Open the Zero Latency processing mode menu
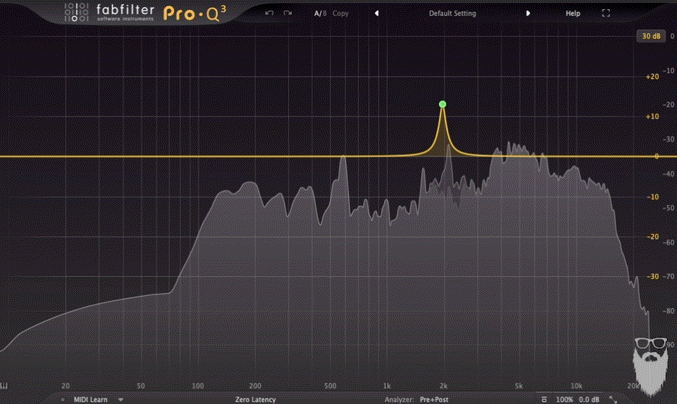 coord(255,399)
